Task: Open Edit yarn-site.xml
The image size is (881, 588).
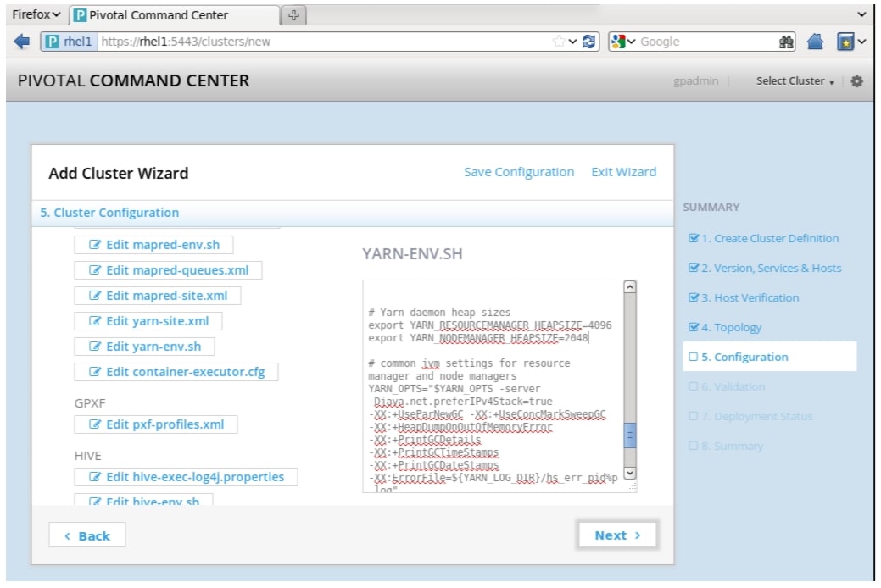Action: click(x=148, y=321)
